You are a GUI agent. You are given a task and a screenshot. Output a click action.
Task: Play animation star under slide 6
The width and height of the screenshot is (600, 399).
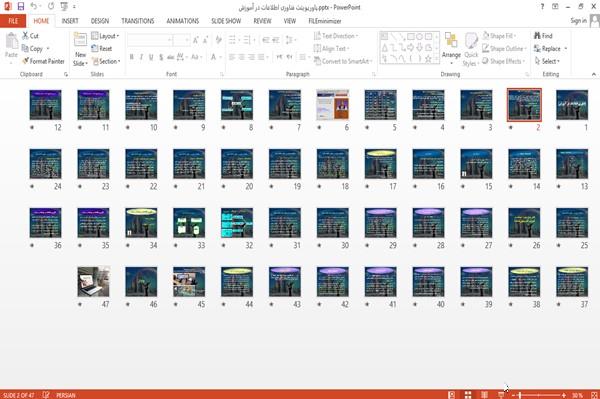click(319, 127)
